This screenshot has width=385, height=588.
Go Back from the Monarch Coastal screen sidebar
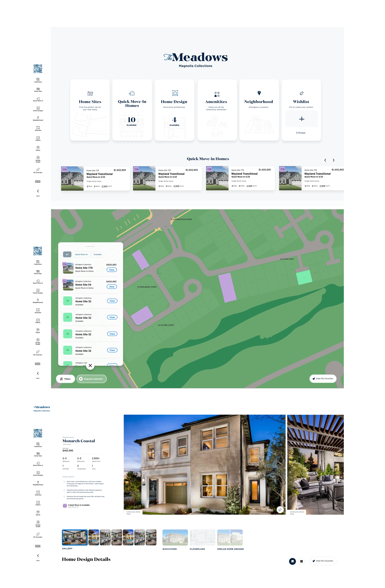38,557
